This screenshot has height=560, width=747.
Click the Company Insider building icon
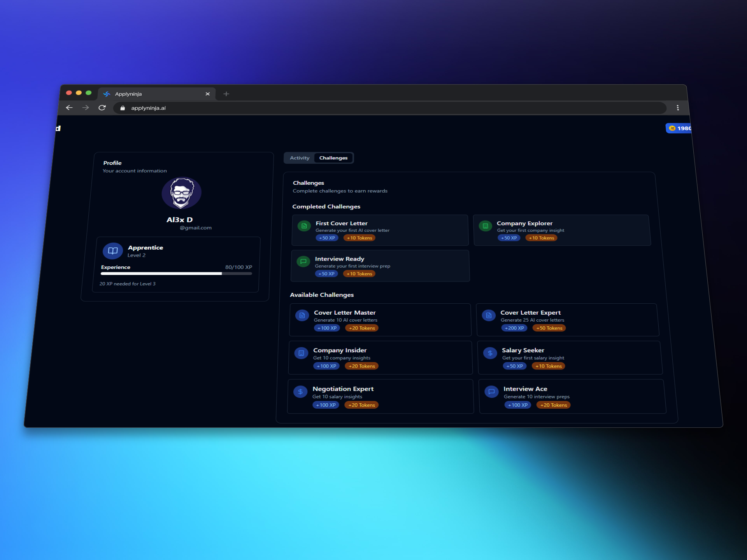click(x=301, y=353)
